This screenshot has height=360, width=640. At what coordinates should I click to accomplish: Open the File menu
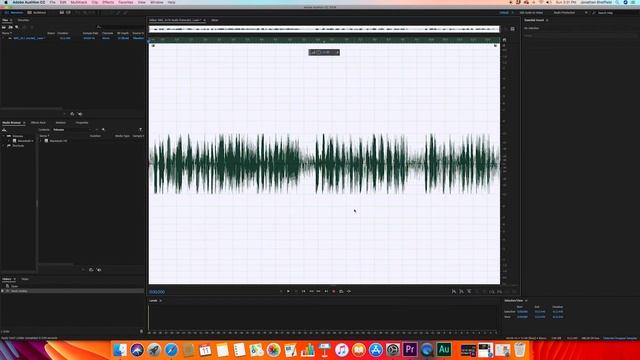coord(52,2)
